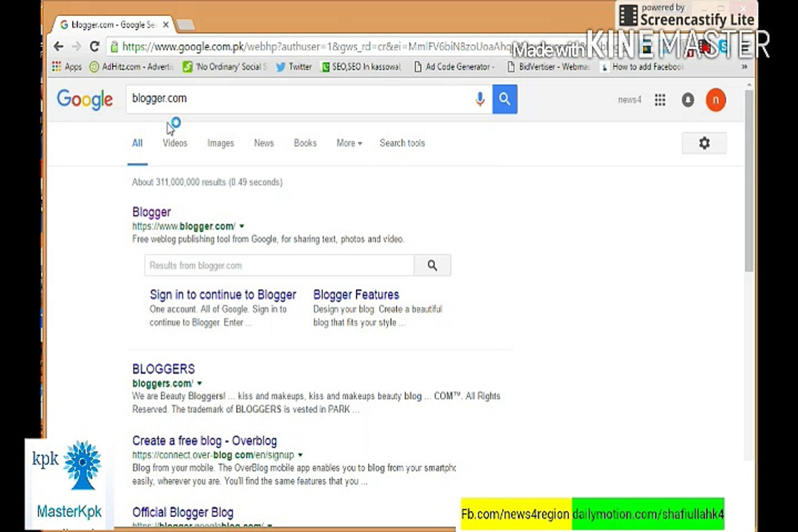Image resolution: width=798 pixels, height=532 pixels.
Task: Click the About 311,000,000 results text
Action: point(207,182)
